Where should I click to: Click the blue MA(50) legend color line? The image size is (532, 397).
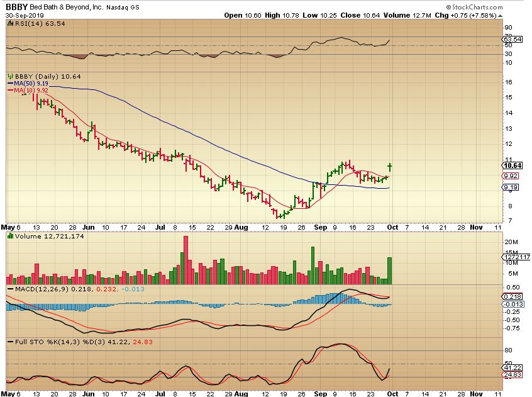9,83
